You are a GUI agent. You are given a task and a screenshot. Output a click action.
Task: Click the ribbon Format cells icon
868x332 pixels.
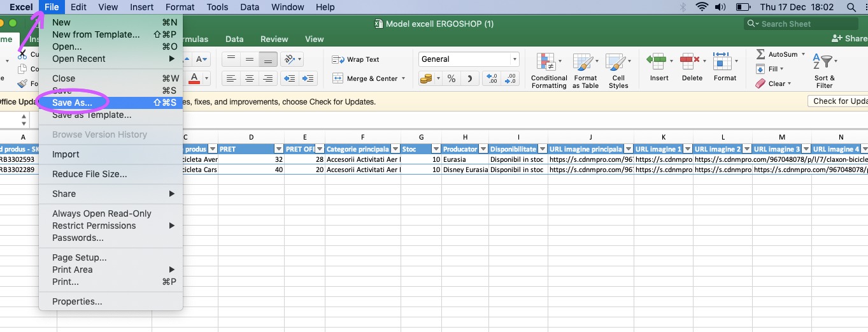point(722,61)
